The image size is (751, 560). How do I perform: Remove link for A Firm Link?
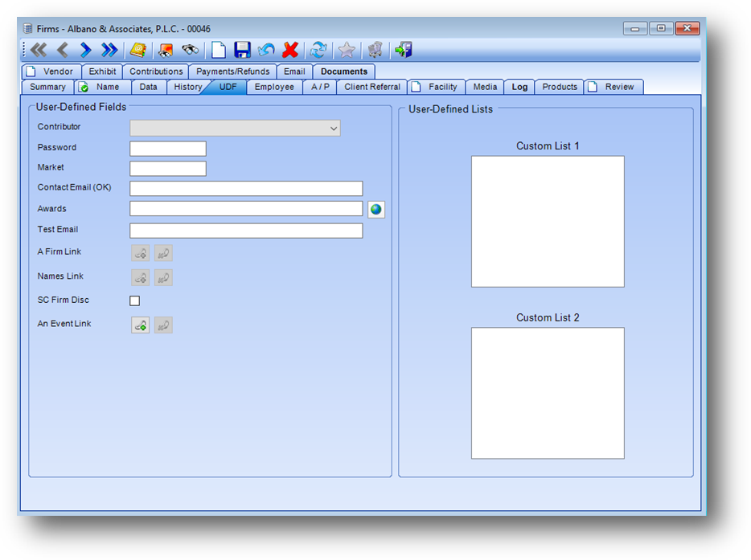[x=163, y=253]
